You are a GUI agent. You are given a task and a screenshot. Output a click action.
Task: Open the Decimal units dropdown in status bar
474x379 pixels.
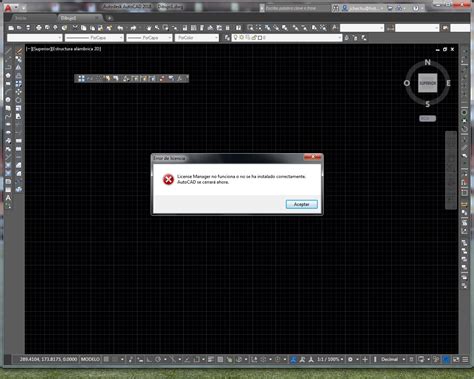click(393, 359)
